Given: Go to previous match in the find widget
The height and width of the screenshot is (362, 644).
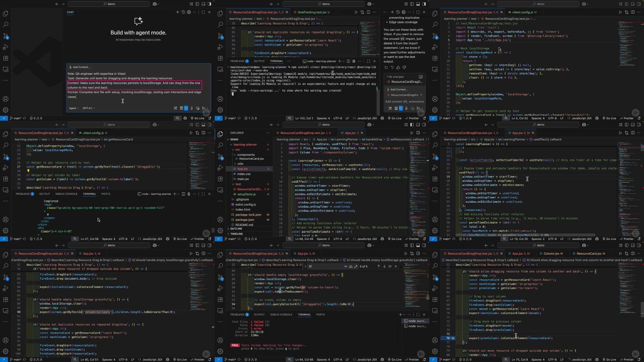Looking at the screenshot, I should point(379,266).
